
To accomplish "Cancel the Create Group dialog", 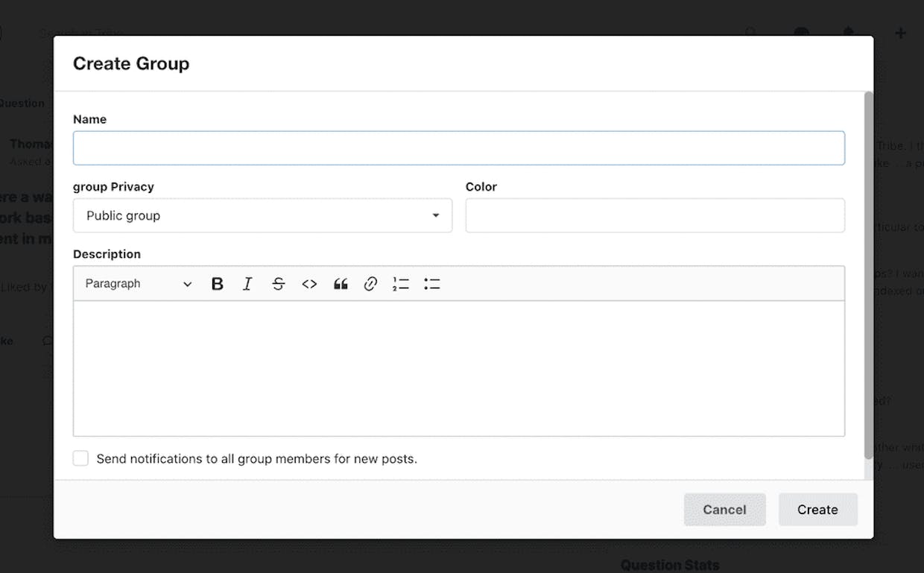I will pyautogui.click(x=724, y=510).
